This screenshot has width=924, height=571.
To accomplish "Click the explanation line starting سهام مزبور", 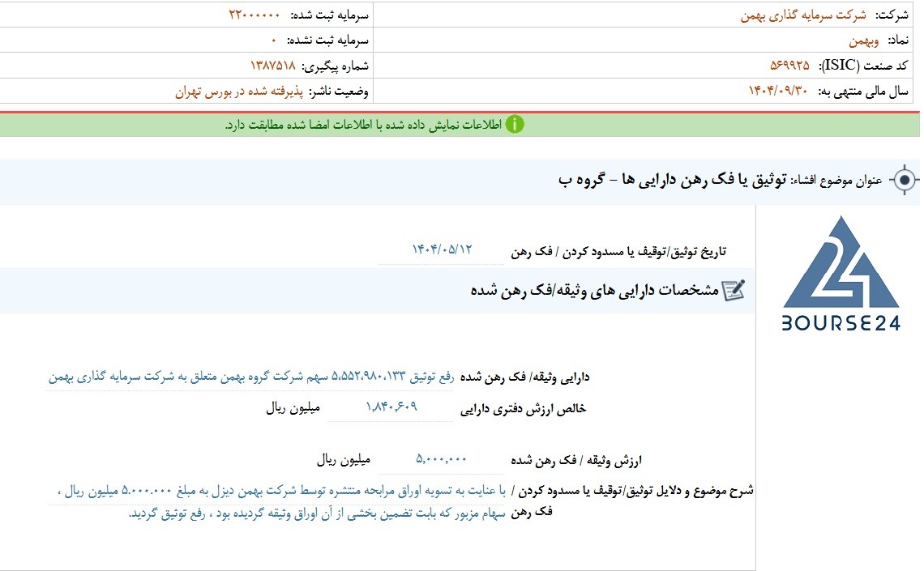I will 317,513.
